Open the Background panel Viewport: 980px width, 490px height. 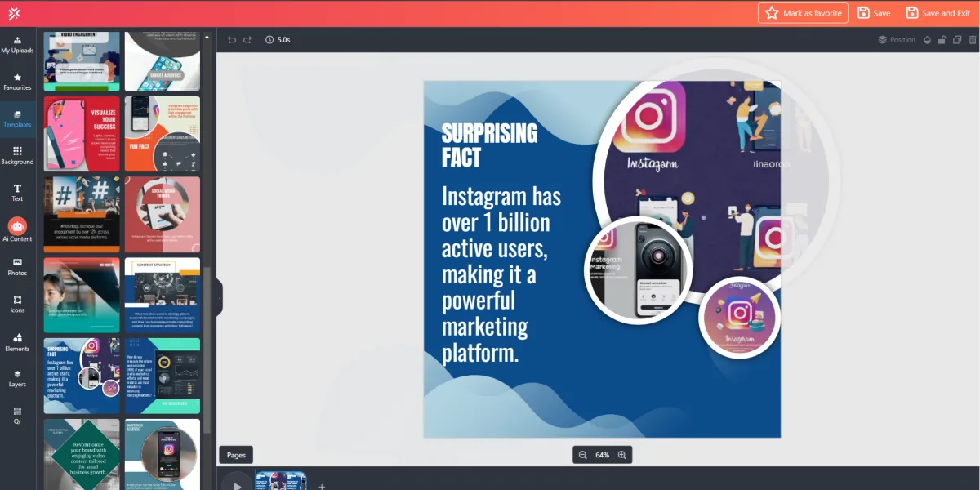(17, 156)
